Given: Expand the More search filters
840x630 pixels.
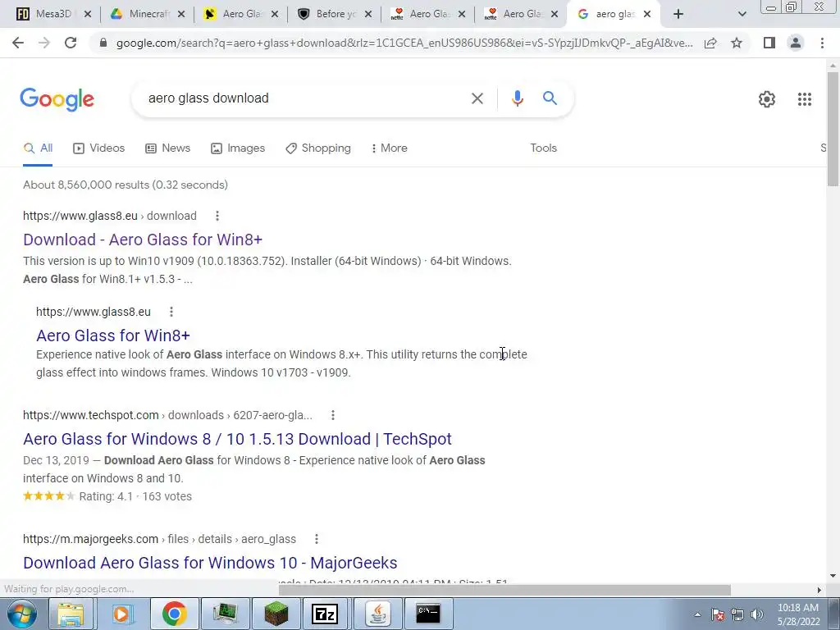Looking at the screenshot, I should [389, 148].
